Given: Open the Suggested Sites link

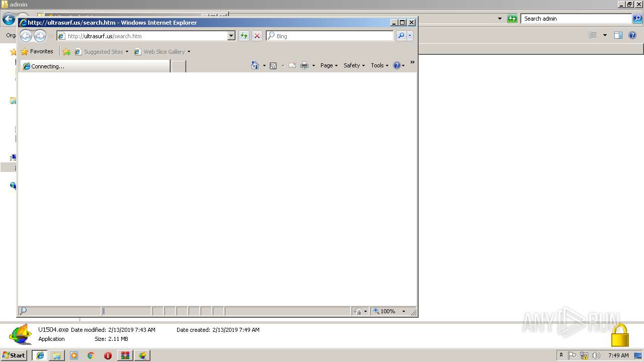Looking at the screenshot, I should click(101, 52).
